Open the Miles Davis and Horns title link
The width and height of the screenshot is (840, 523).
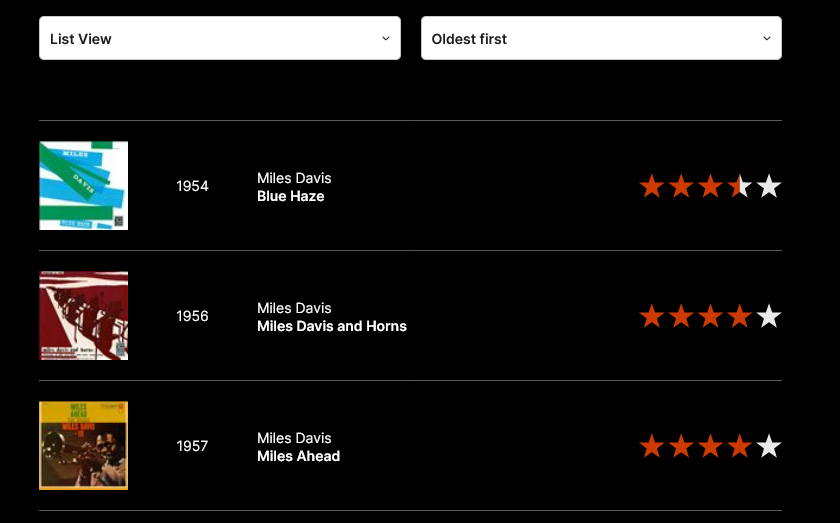(x=332, y=326)
